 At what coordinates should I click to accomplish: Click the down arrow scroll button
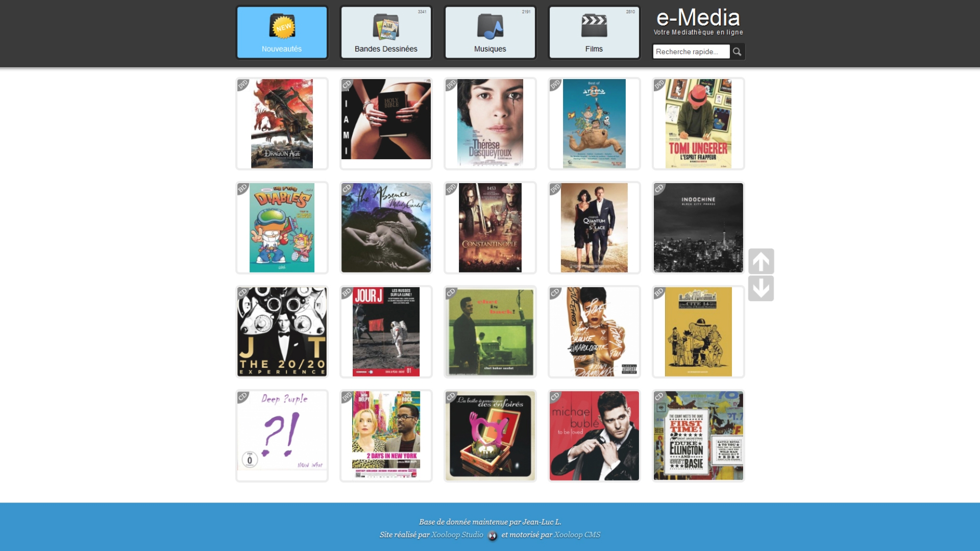(761, 288)
